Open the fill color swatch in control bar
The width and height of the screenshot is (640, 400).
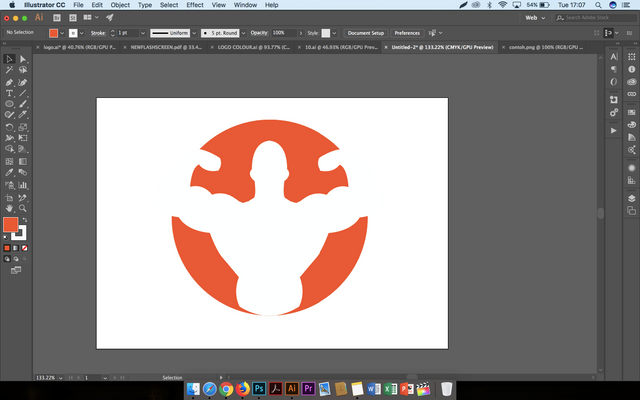53,33
